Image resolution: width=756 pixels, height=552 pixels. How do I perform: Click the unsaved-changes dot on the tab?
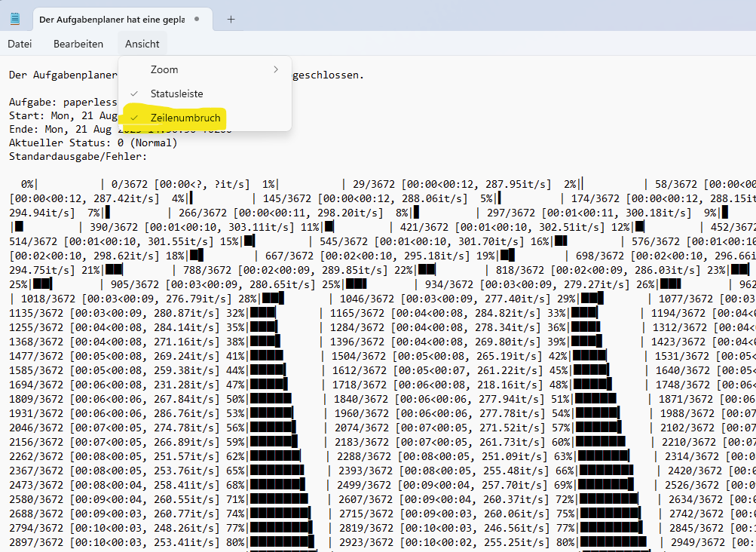(x=197, y=19)
